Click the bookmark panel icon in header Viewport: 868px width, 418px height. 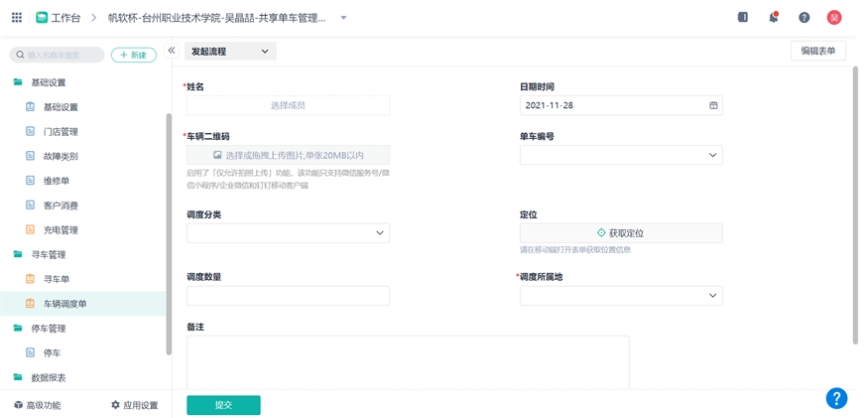point(743,18)
